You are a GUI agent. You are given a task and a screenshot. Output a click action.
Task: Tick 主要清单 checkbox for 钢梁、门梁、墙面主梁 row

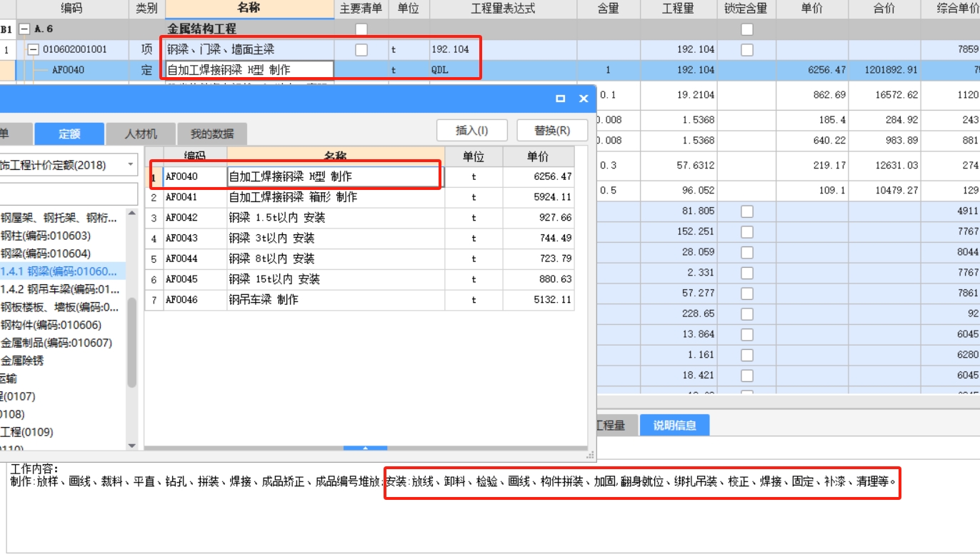pyautogui.click(x=361, y=50)
